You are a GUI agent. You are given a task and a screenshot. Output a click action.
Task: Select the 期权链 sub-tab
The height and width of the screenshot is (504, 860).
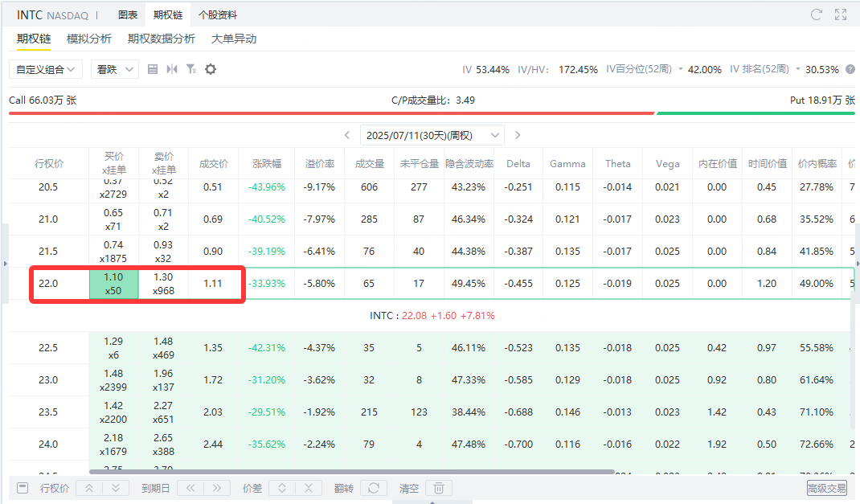click(34, 39)
